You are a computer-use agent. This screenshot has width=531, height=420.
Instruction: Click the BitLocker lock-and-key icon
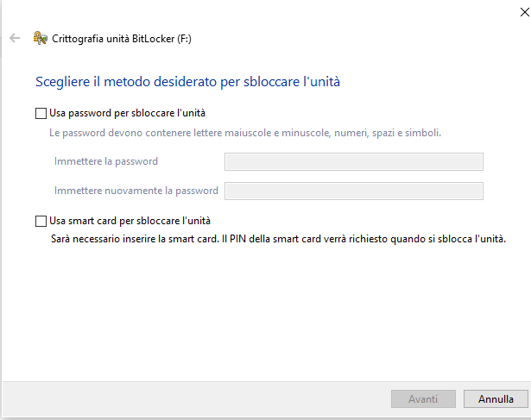[40, 38]
